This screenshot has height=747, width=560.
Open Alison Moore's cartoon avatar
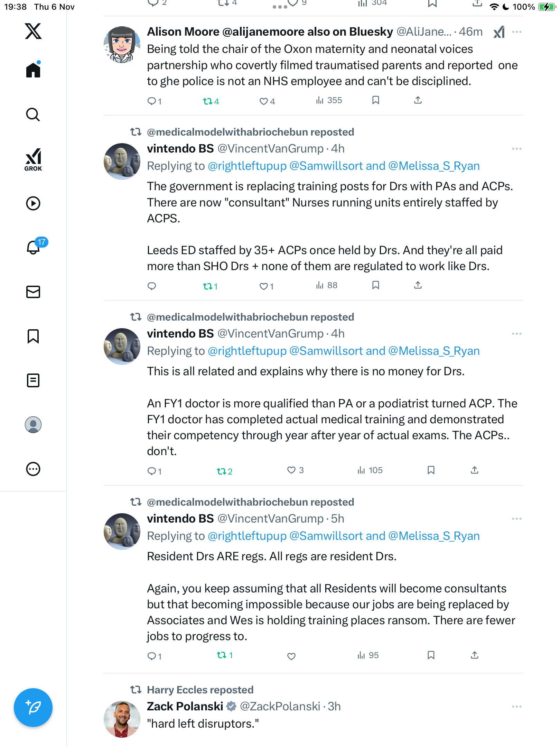coord(122,45)
